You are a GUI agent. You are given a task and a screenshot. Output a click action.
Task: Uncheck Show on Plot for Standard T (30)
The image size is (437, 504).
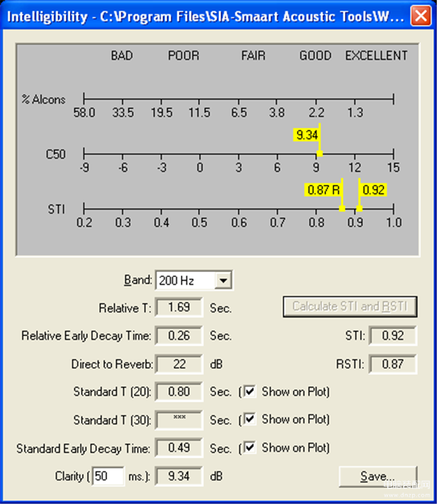250,419
